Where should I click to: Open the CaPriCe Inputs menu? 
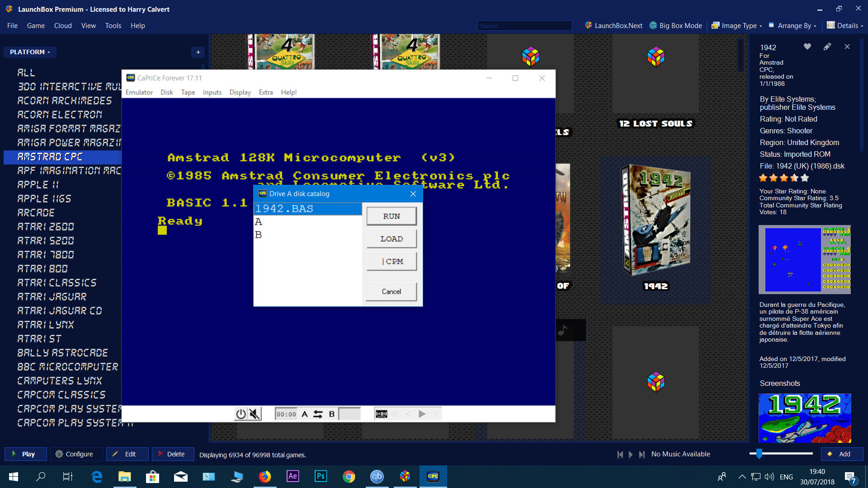(x=212, y=92)
